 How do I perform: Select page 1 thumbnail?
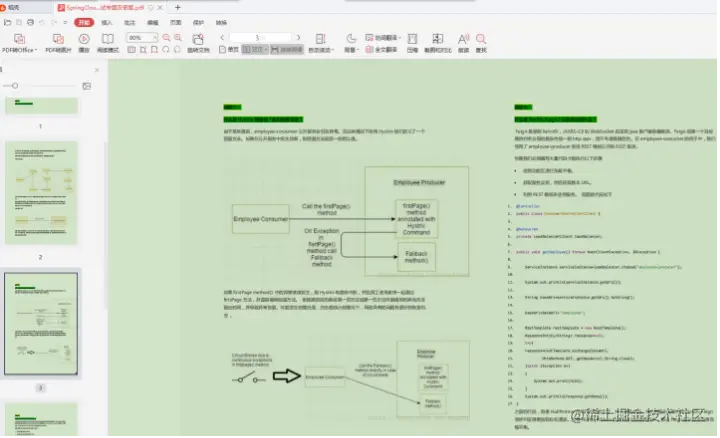click(x=41, y=106)
